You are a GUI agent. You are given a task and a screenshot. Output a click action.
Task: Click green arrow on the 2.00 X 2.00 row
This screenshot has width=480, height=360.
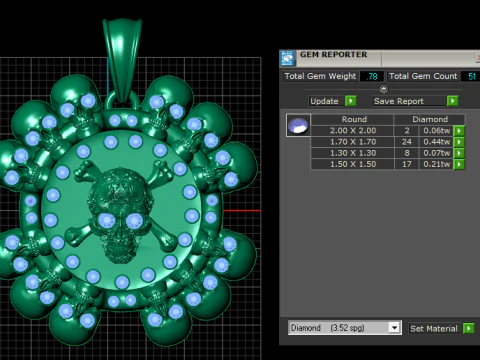(459, 131)
